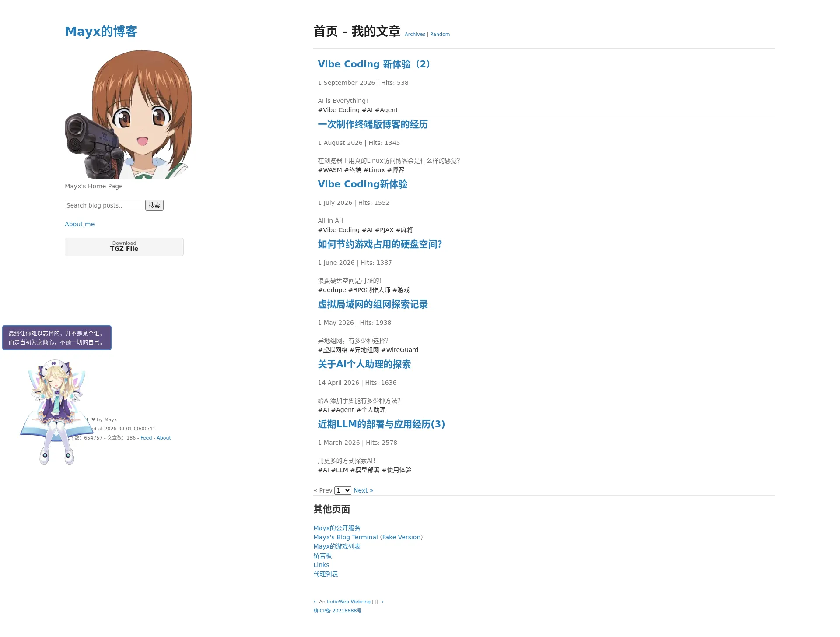Open the 代理列表 link
Image resolution: width=840 pixels, height=637 pixels.
coord(325,574)
